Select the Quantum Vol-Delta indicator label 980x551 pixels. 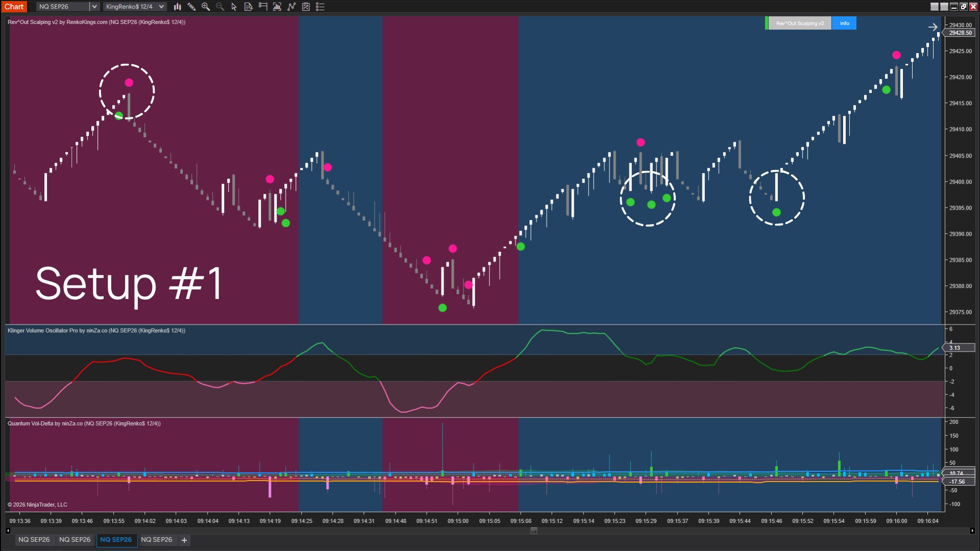point(84,423)
